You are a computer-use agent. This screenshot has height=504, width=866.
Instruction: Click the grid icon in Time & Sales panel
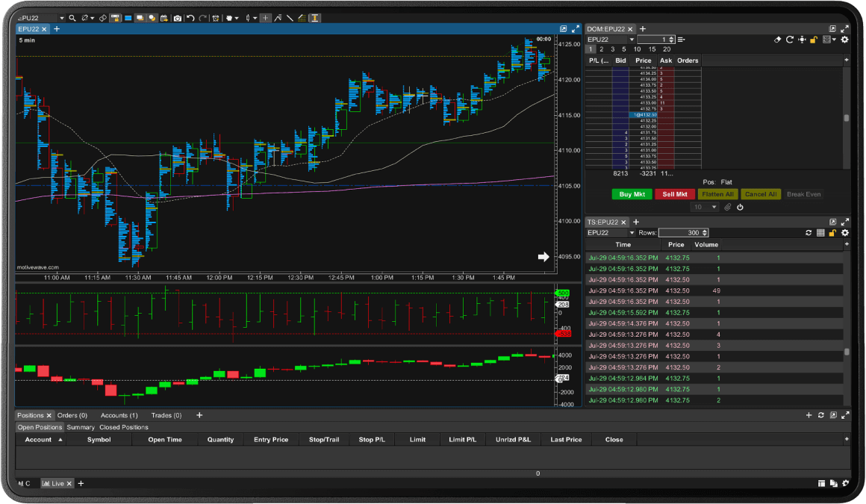pyautogui.click(x=820, y=233)
